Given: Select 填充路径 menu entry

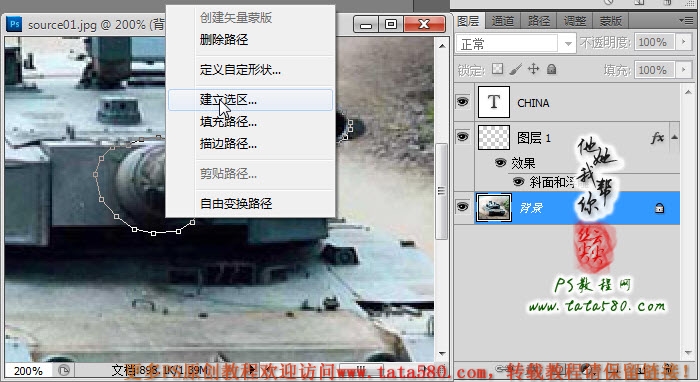Looking at the screenshot, I should 228,122.
